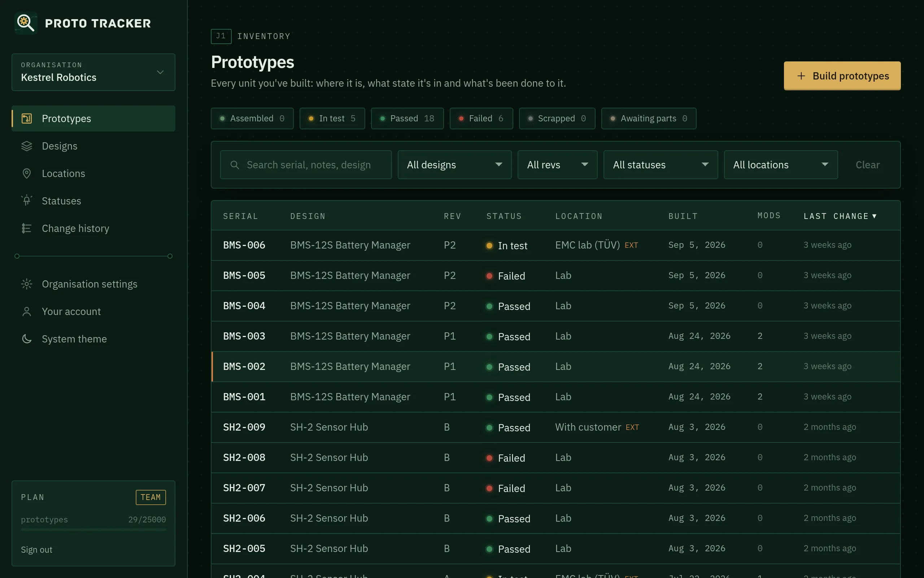
Task: Open Locations in the sidebar
Action: pyautogui.click(x=93, y=173)
